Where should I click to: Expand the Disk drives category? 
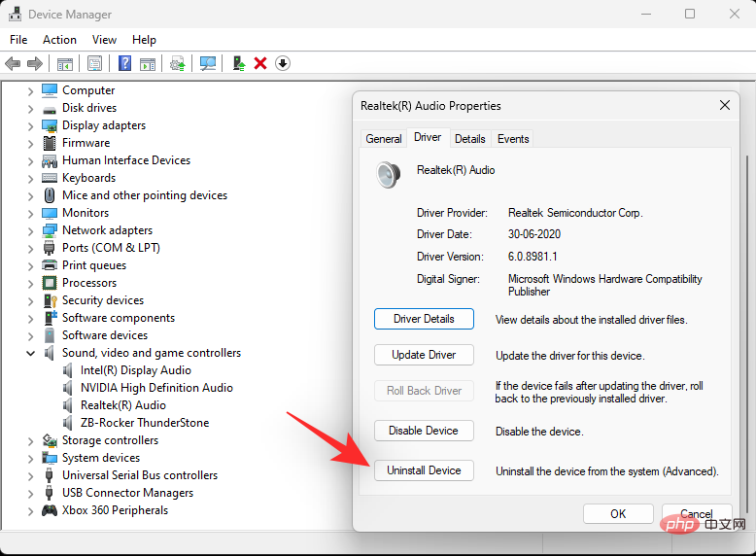pos(30,109)
